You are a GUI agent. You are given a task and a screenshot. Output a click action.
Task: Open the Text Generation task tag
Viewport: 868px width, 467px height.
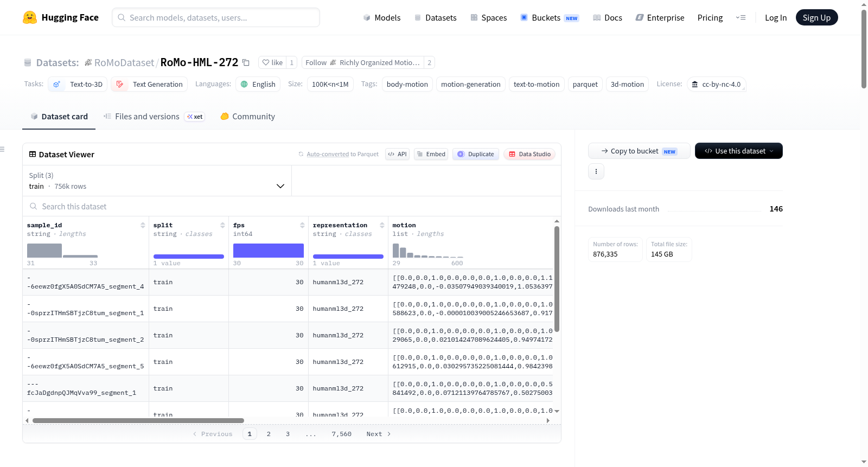(x=149, y=84)
